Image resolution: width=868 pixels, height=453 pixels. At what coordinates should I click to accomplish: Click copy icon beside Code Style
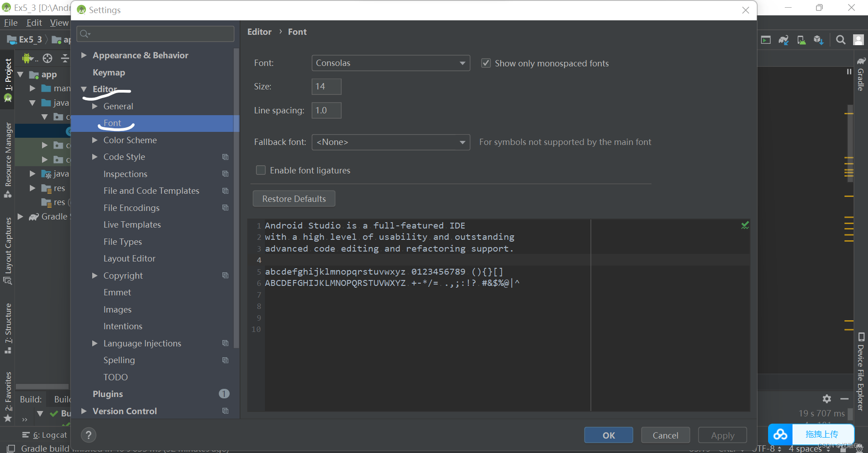pos(225,157)
